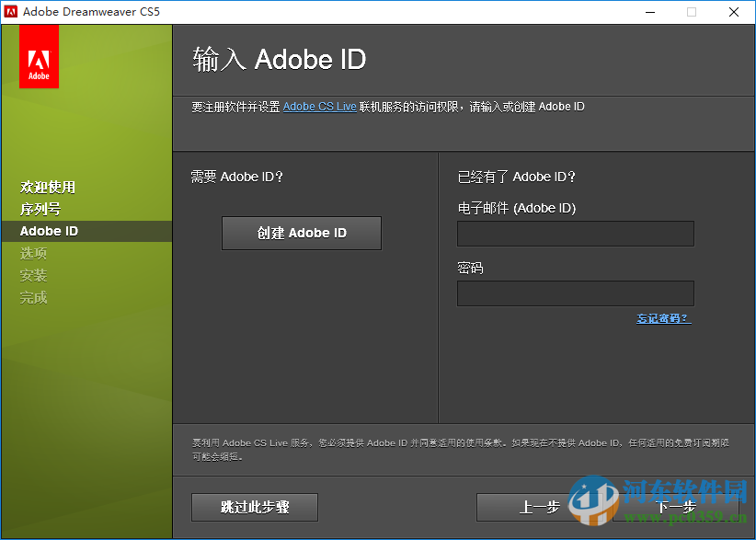The image size is (756, 540).
Task: Open the Adobe CS Live link
Action: pos(319,106)
